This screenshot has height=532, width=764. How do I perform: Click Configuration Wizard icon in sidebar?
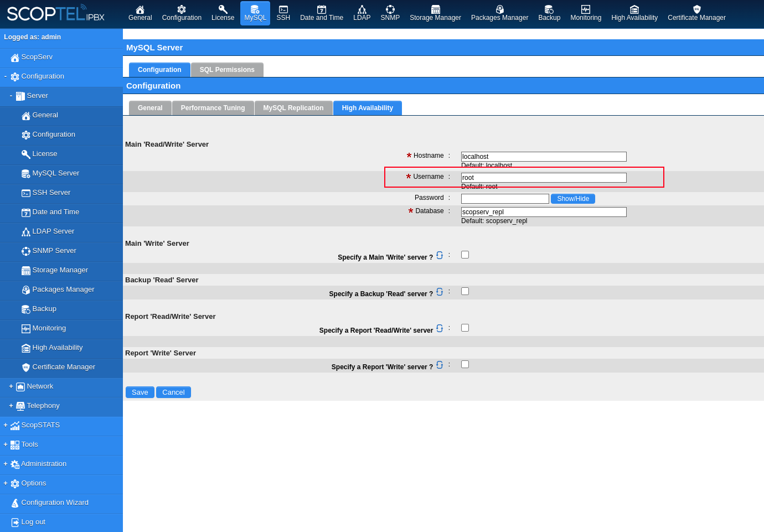click(15, 503)
